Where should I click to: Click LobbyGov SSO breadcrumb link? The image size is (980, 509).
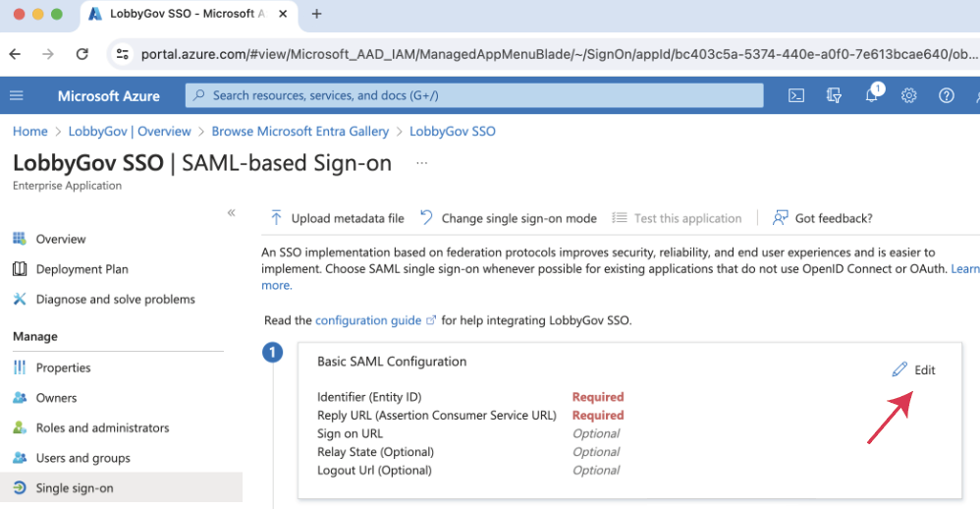[453, 132]
